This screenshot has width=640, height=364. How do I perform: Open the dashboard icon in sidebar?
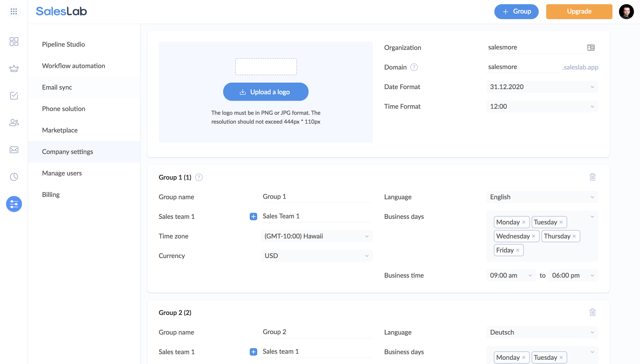coord(14,42)
